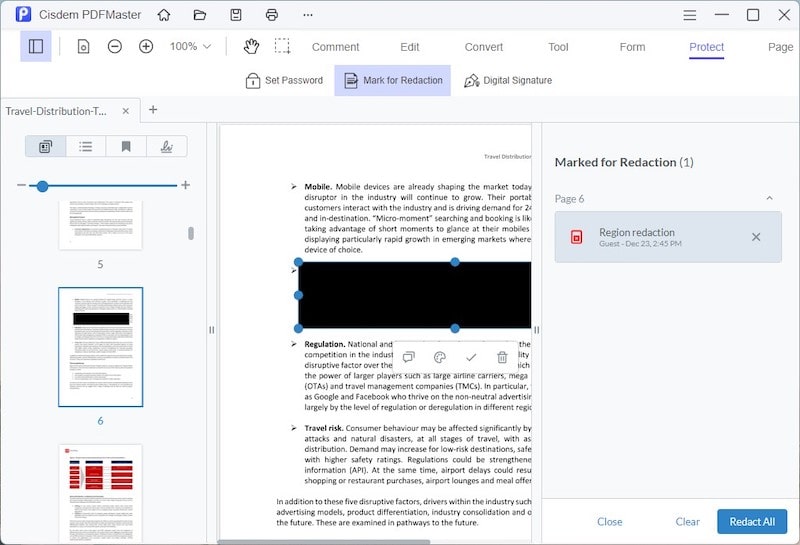Go to the Home screen icon

click(164, 15)
